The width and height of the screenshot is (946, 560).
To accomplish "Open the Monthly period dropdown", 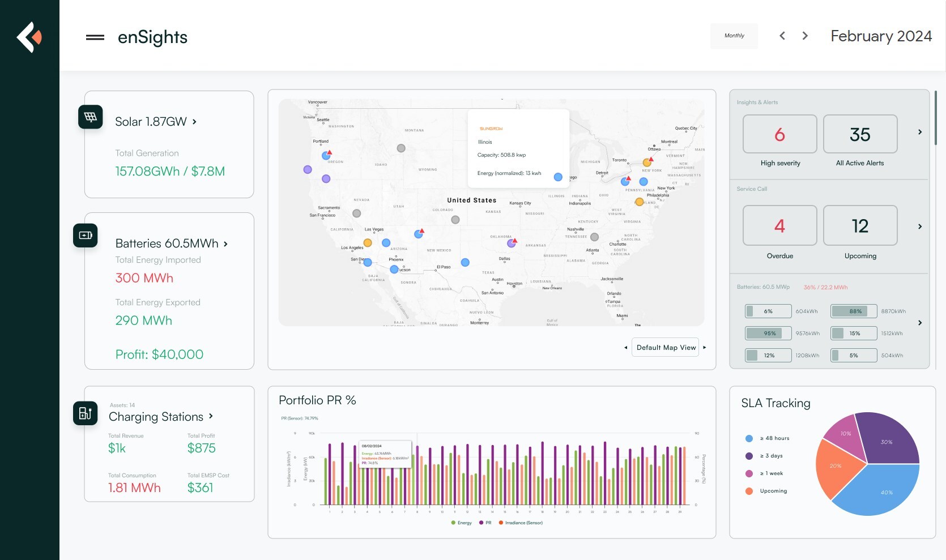I will (x=734, y=36).
